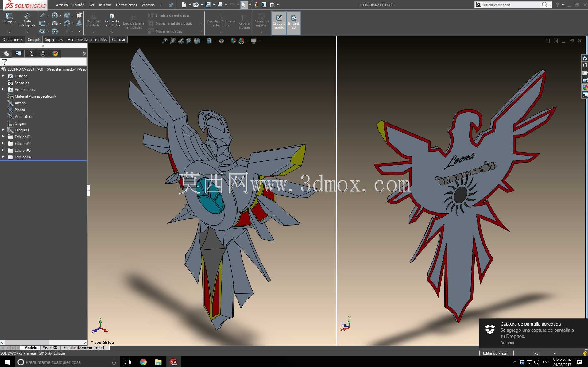The height and width of the screenshot is (367, 588).
Task: Click the sketch Text tool
Action: click(x=79, y=23)
